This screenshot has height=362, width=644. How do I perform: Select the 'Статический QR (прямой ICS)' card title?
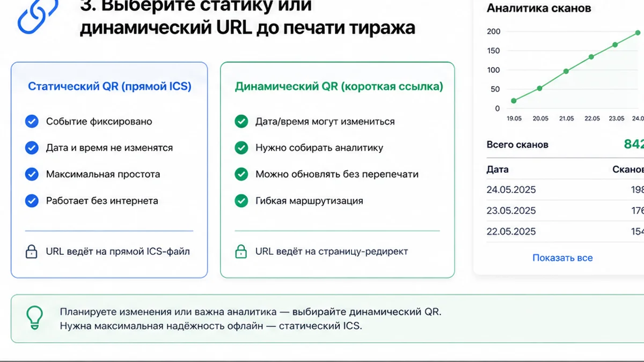(x=109, y=86)
